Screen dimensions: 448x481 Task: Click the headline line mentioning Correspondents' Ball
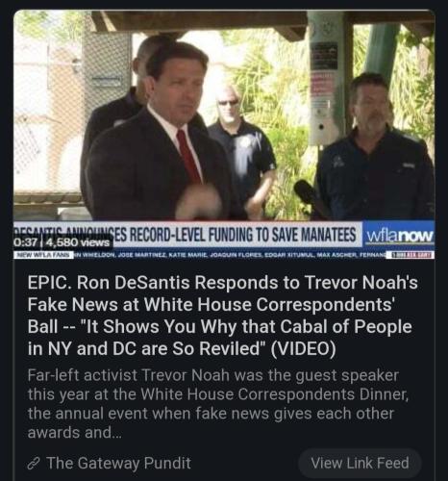(x=211, y=304)
